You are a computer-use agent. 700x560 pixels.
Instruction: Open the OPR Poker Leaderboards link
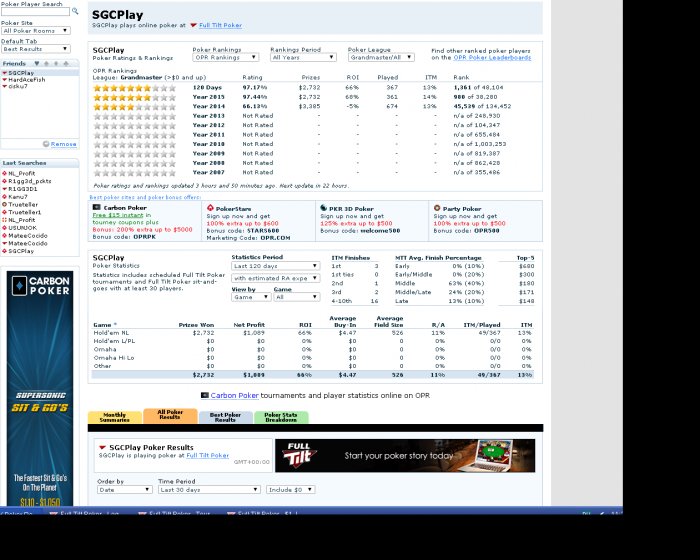click(492, 58)
